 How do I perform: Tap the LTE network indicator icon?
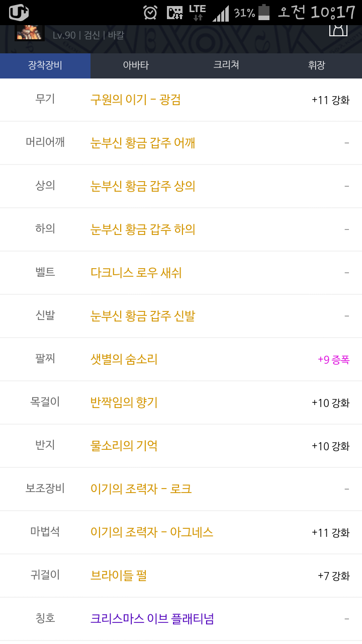[x=198, y=12]
